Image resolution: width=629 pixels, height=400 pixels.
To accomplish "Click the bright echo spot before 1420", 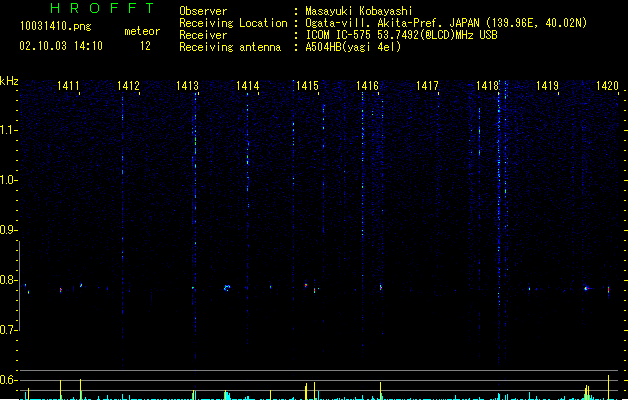I will point(586,288).
